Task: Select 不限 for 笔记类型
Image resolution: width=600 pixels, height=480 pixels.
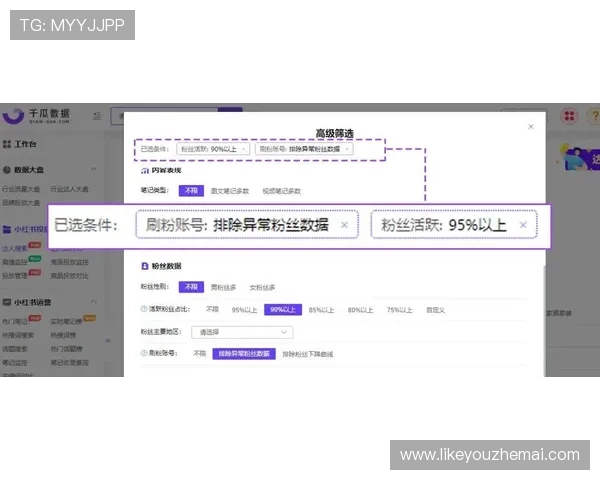Action: pos(191,191)
